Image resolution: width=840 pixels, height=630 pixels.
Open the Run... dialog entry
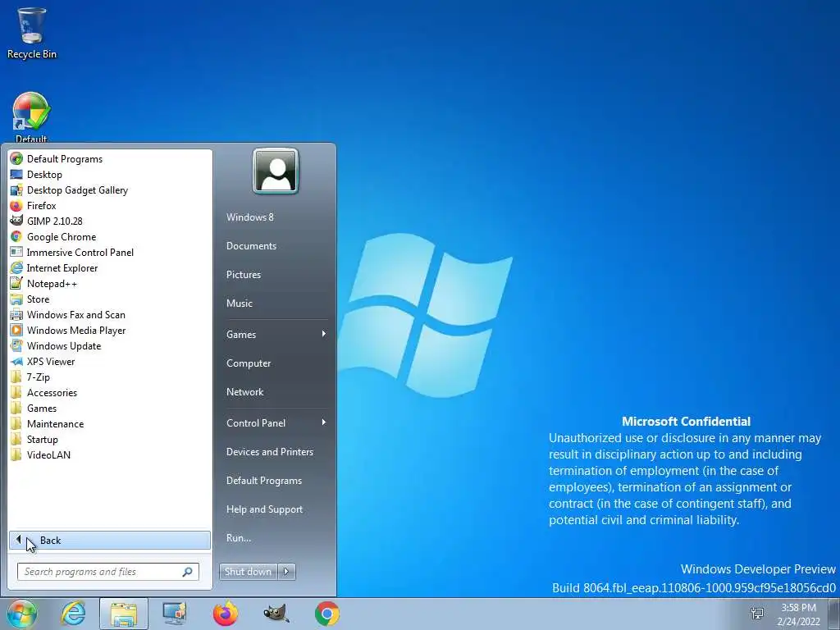point(239,538)
